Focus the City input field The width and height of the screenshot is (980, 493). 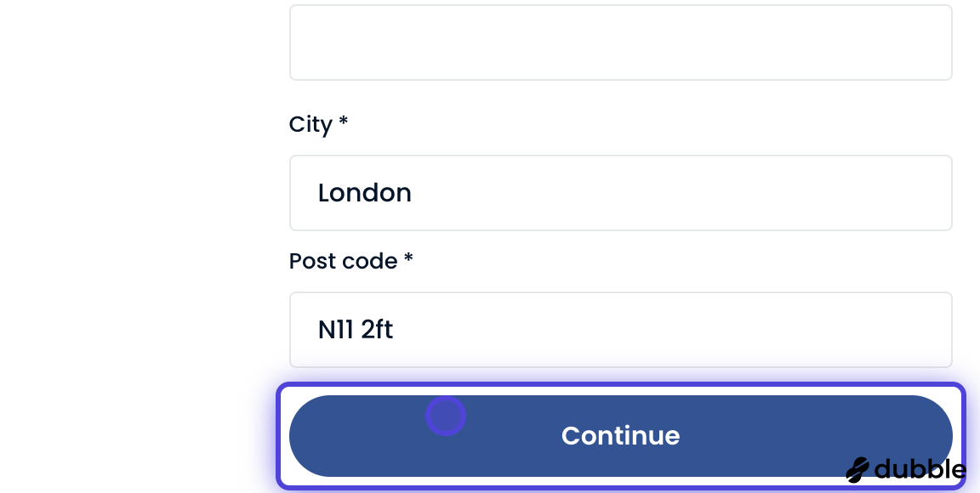tap(621, 193)
